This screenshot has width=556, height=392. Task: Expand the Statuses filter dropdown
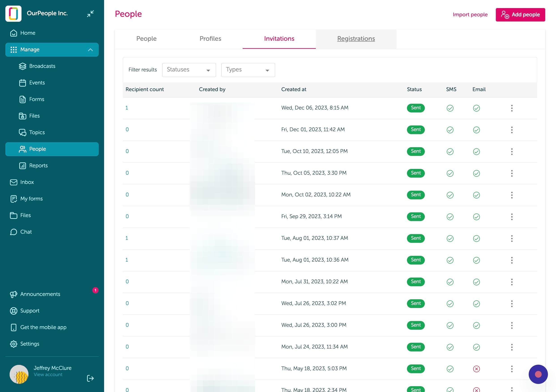click(x=189, y=70)
